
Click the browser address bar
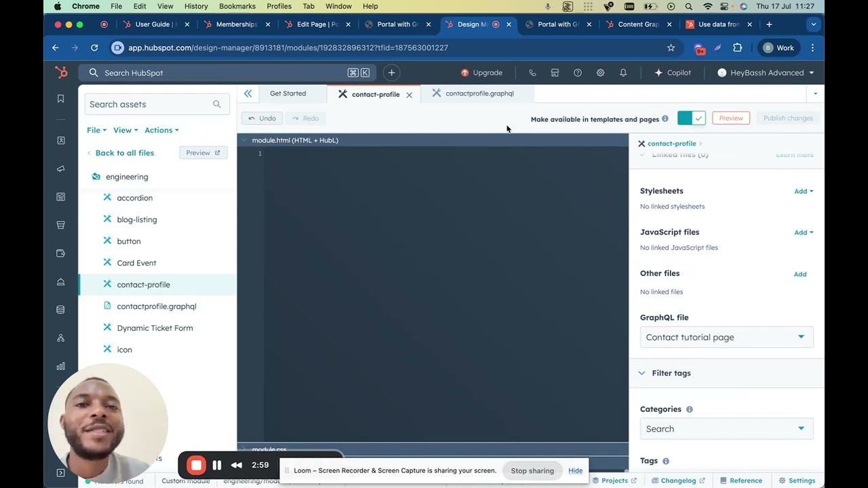(393, 47)
